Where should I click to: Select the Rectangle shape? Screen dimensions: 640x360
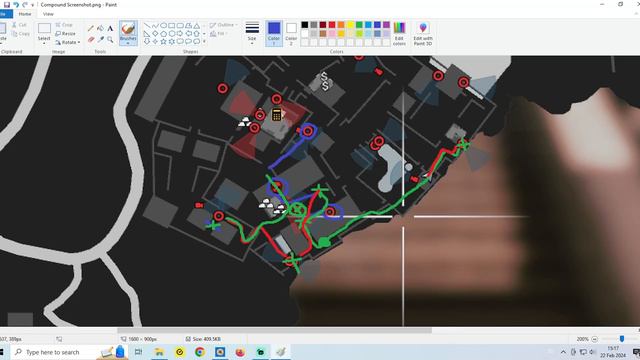pyautogui.click(x=171, y=25)
